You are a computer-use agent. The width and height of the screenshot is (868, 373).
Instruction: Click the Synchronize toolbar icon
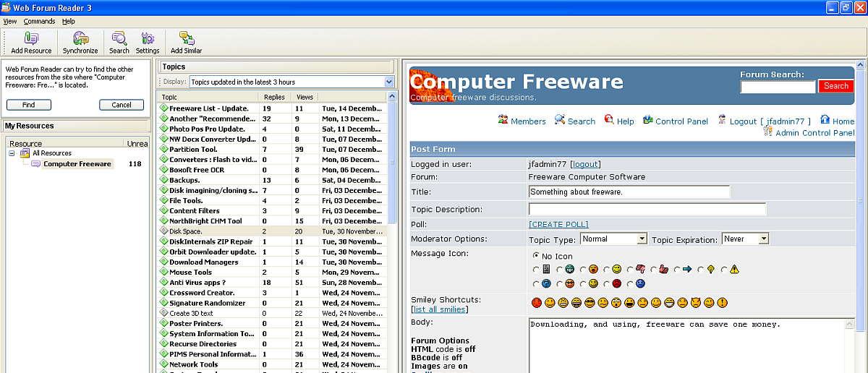pyautogui.click(x=80, y=39)
